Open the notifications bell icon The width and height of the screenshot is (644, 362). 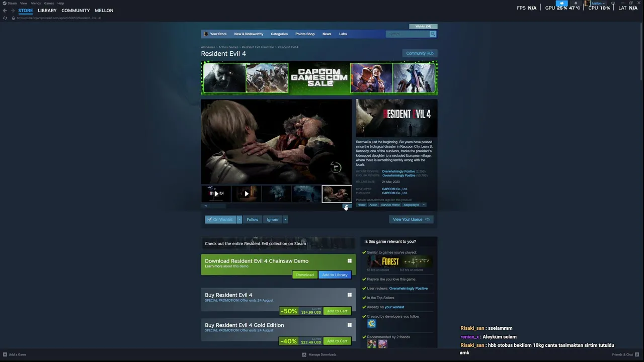click(576, 3)
